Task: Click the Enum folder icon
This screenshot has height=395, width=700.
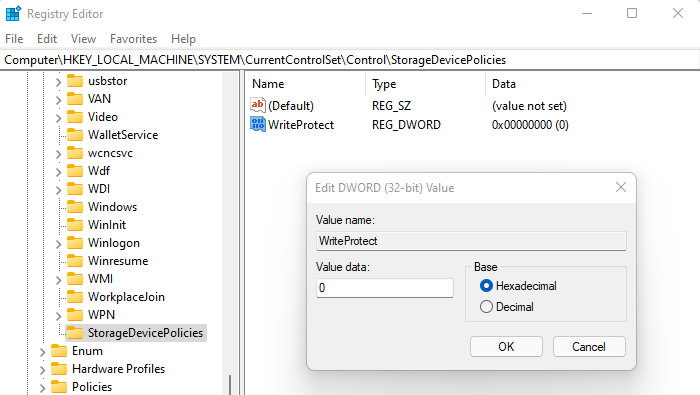Action: (x=58, y=351)
